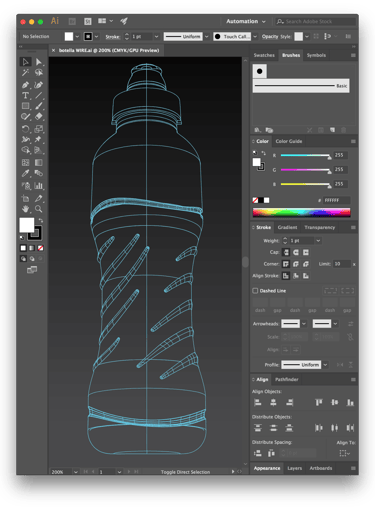Select the Rotate tool
This screenshot has width=375, height=510.
click(x=25, y=129)
